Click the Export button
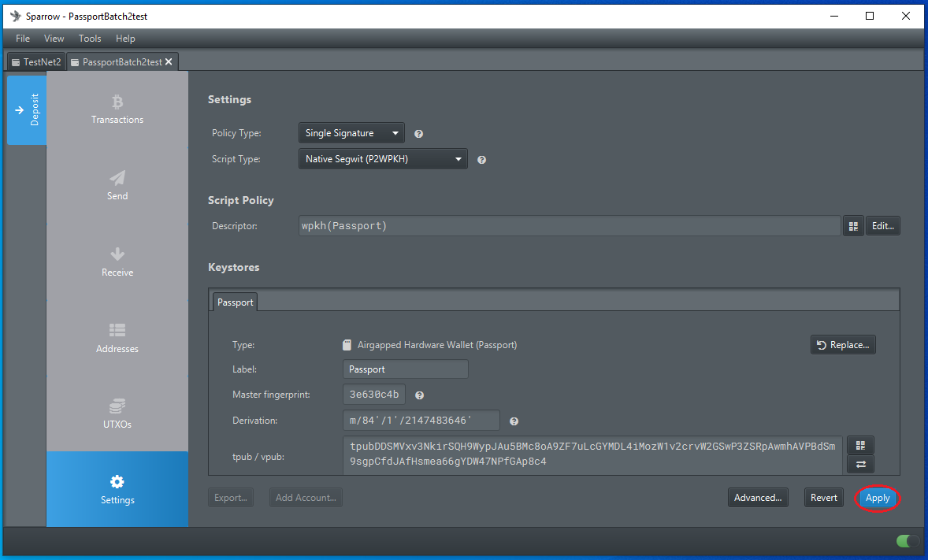Viewport: 928px width, 560px height. point(231,498)
